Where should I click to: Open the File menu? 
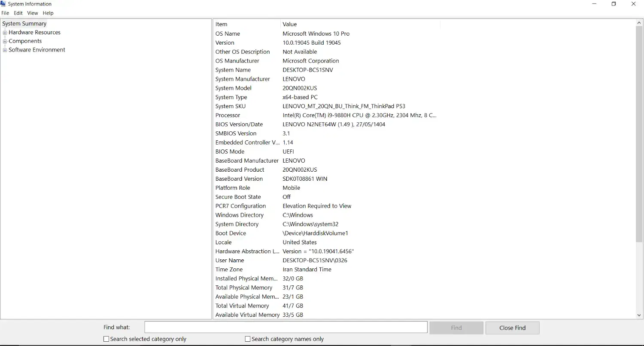(5, 13)
